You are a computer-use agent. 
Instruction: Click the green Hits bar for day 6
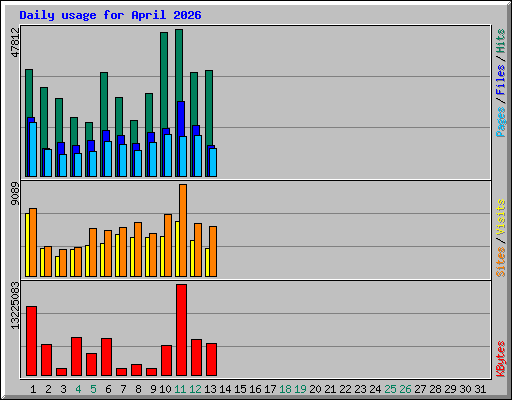click(104, 100)
